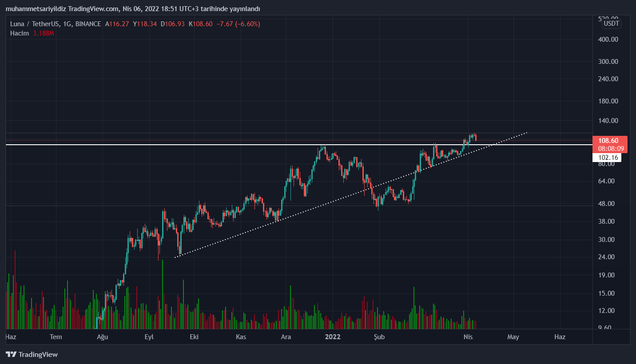Select the May month label on time axis
The width and height of the screenshot is (636, 364).
pyautogui.click(x=513, y=337)
